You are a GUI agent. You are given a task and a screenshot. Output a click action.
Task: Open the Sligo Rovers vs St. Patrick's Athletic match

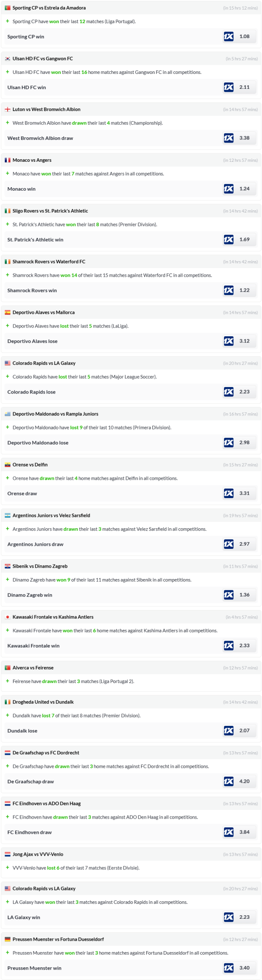tap(50, 211)
